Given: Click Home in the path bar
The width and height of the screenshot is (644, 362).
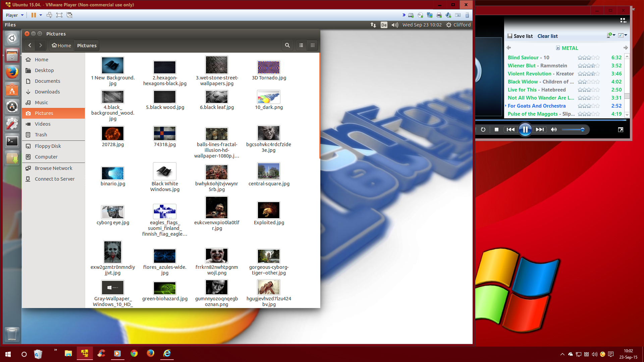Looking at the screenshot, I should (x=61, y=45).
